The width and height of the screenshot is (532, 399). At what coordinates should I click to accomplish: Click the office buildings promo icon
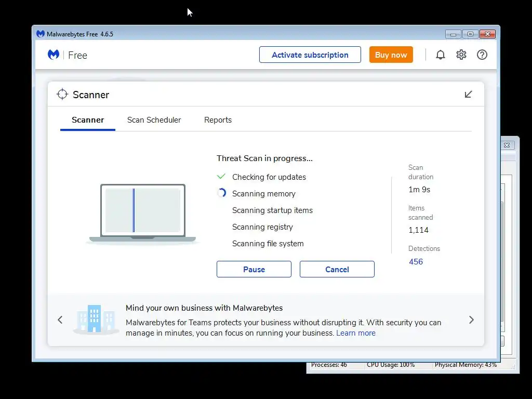click(95, 319)
